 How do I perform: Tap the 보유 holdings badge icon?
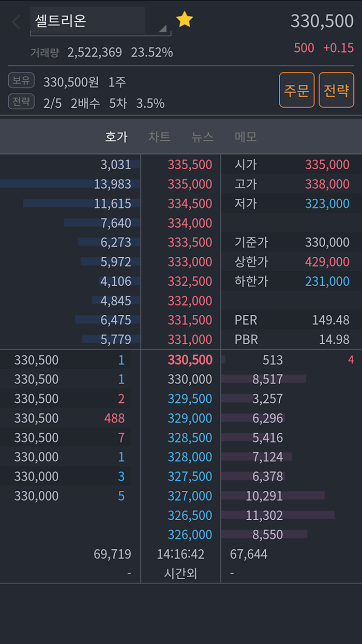(x=21, y=80)
